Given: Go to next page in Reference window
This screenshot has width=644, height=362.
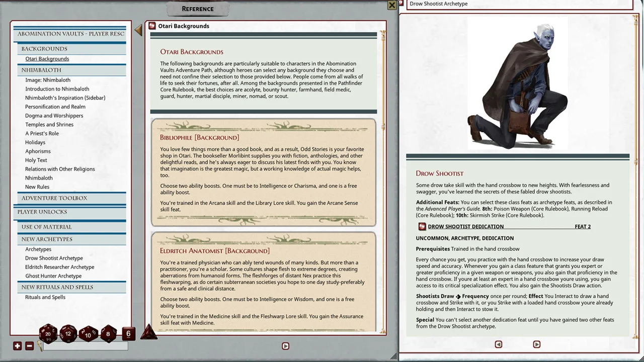Looking at the screenshot, I should pyautogui.click(x=285, y=346).
